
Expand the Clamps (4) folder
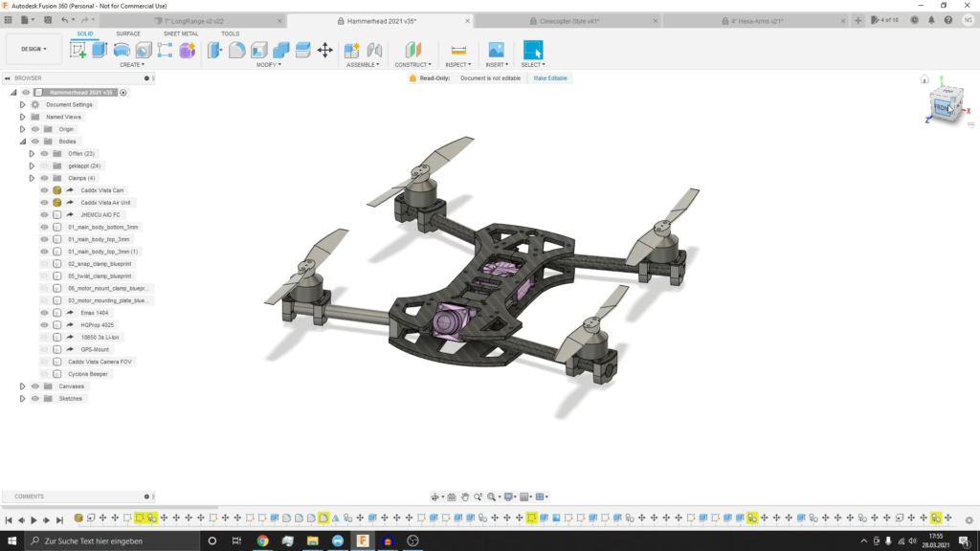tap(32, 178)
